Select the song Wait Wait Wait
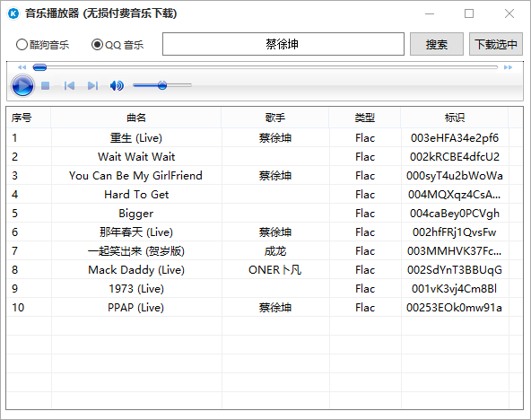 [136, 157]
